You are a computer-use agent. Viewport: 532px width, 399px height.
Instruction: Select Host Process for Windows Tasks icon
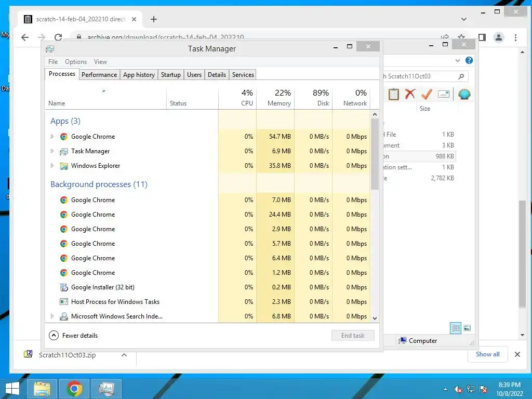point(64,302)
